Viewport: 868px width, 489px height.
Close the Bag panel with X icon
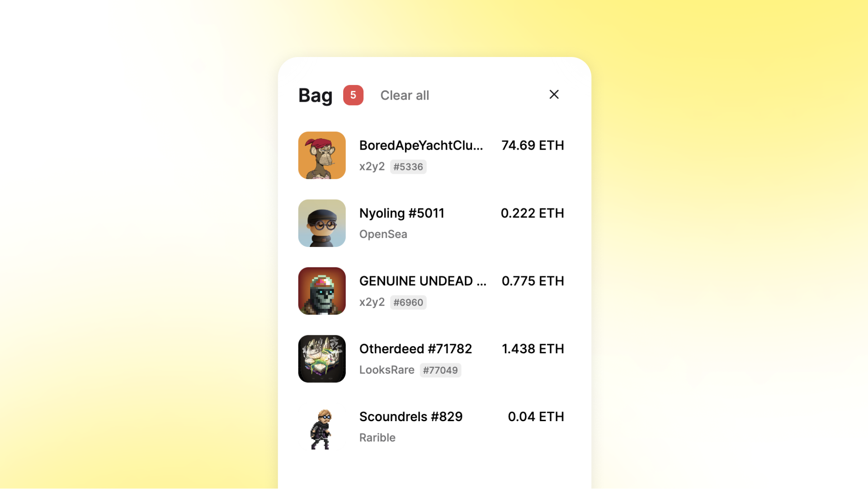pos(554,95)
